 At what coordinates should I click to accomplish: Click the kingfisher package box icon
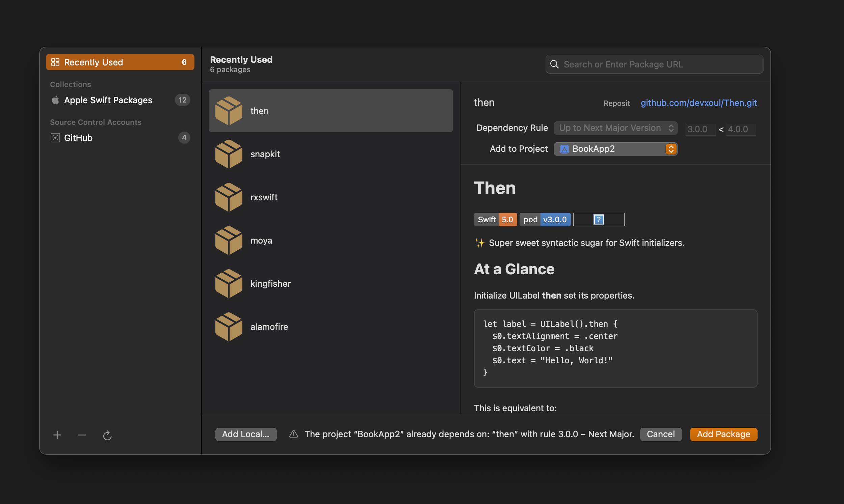click(229, 283)
